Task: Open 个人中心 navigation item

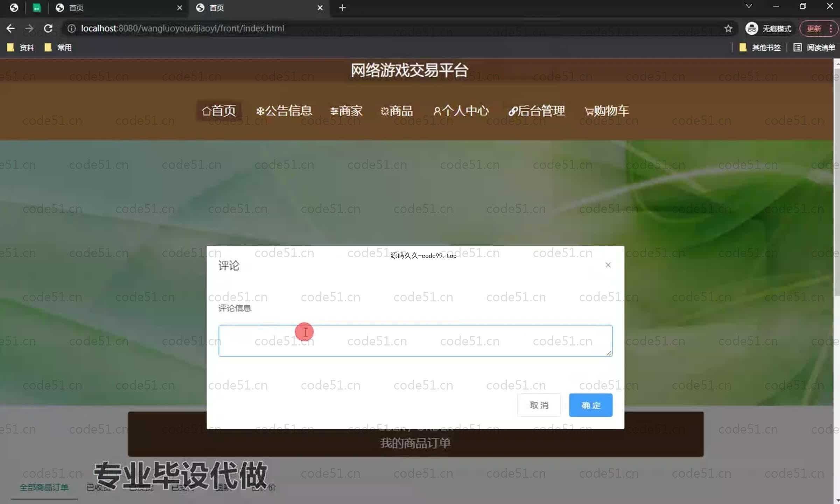Action: (x=461, y=111)
